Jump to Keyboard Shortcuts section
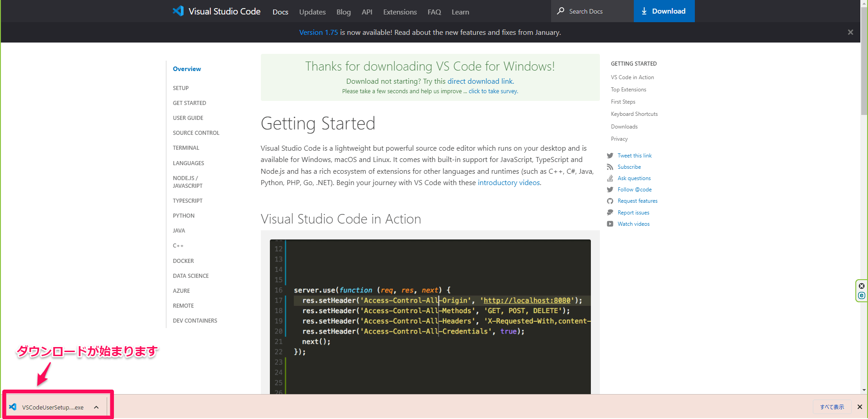 (634, 114)
